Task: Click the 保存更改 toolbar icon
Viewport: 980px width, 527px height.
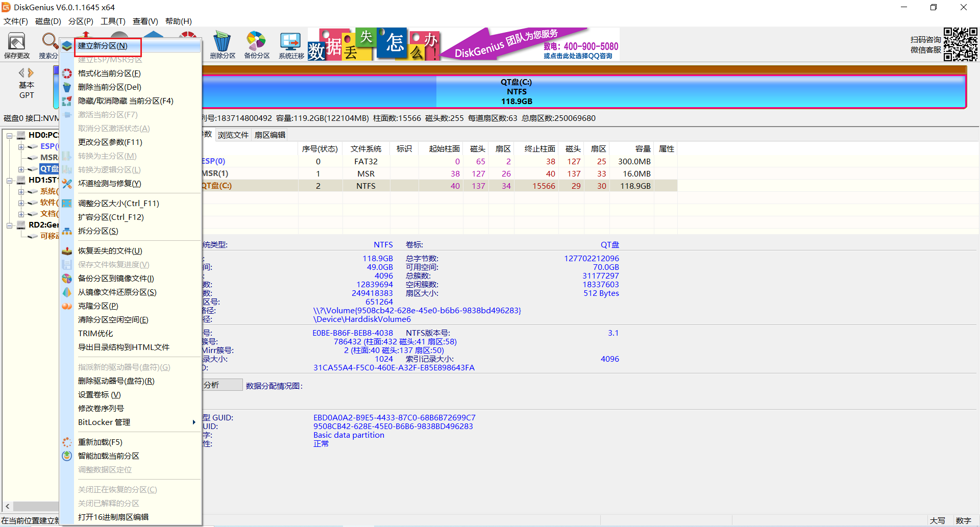Action: tap(17, 45)
